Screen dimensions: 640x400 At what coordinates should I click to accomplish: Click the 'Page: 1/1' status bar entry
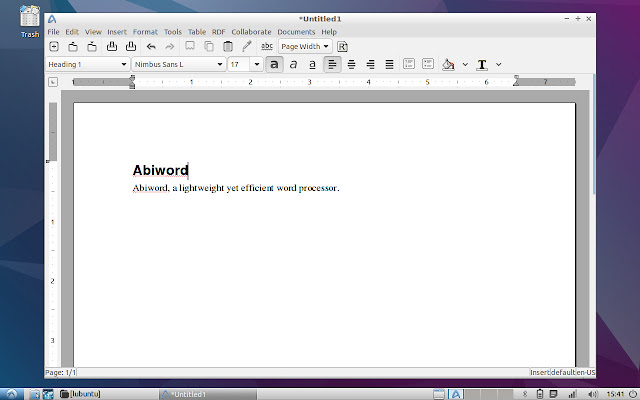tap(60, 372)
